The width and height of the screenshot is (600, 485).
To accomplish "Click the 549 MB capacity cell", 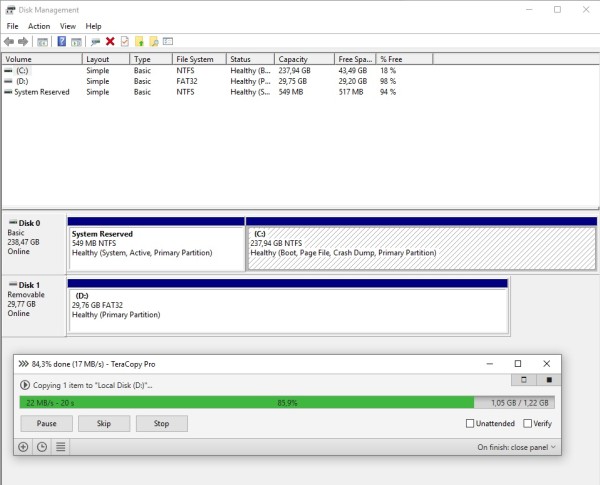I will point(291,92).
